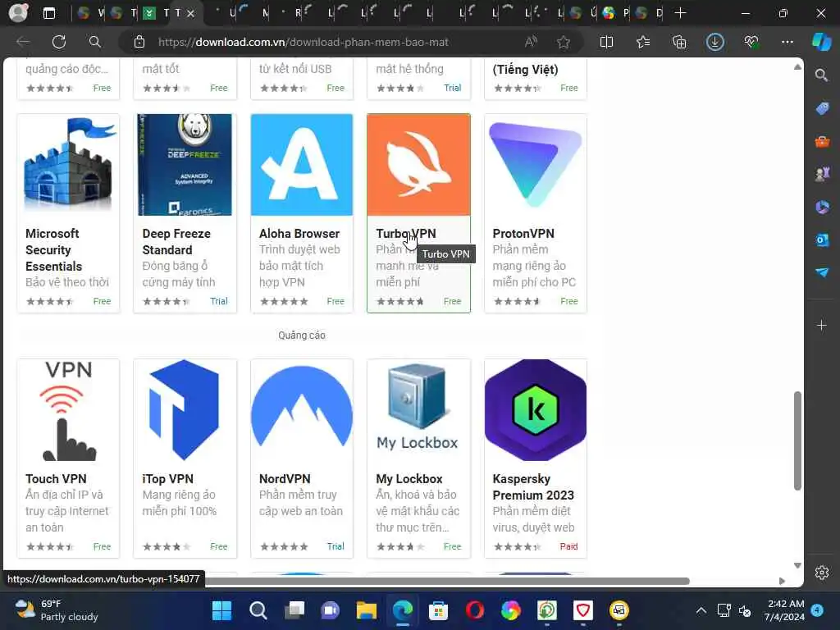Click the ProtonVPN title link
The width and height of the screenshot is (840, 630).
pyautogui.click(x=523, y=234)
